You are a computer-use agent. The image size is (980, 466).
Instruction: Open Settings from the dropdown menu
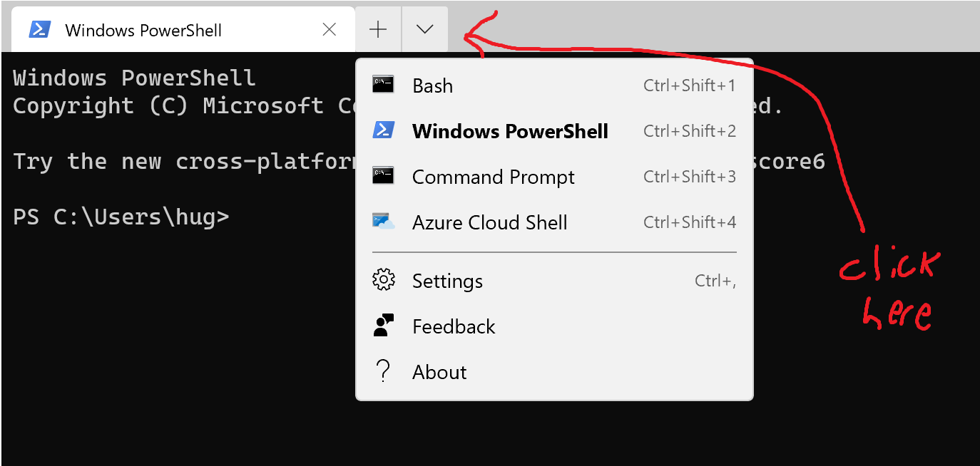pos(447,281)
